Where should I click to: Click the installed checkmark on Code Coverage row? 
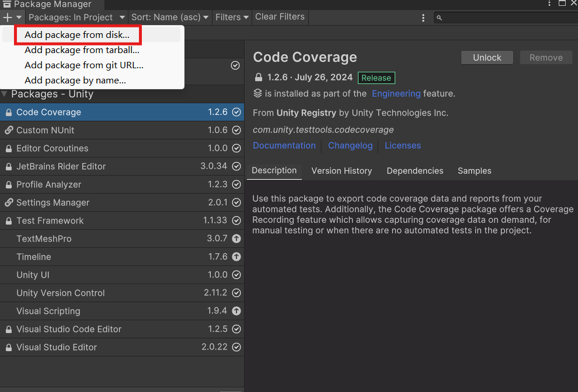click(236, 112)
